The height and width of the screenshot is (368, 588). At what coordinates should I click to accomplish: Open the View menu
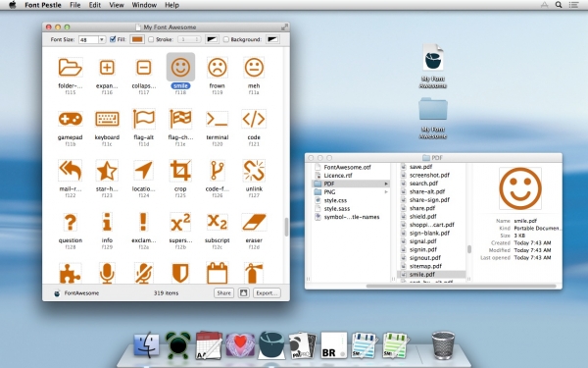(x=117, y=5)
